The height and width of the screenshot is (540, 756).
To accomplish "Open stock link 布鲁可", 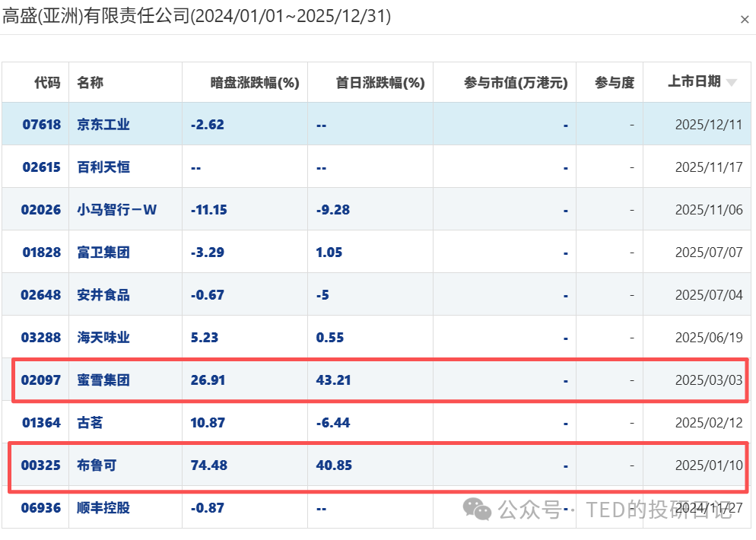I will (x=97, y=465).
